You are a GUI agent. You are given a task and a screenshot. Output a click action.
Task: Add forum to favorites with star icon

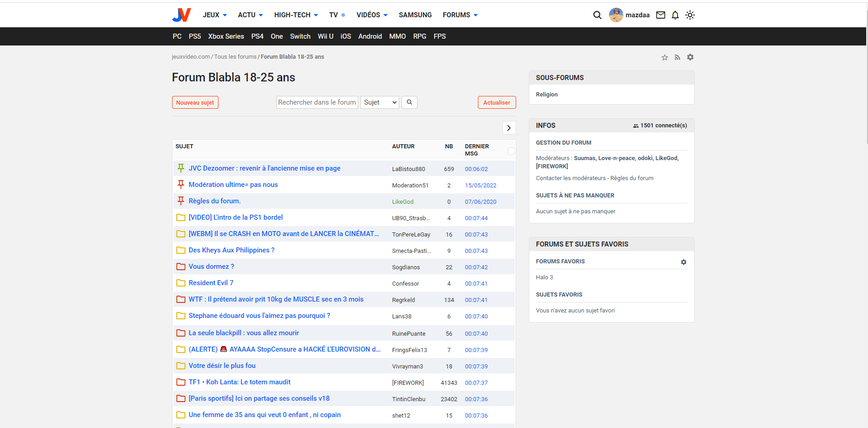click(x=665, y=57)
